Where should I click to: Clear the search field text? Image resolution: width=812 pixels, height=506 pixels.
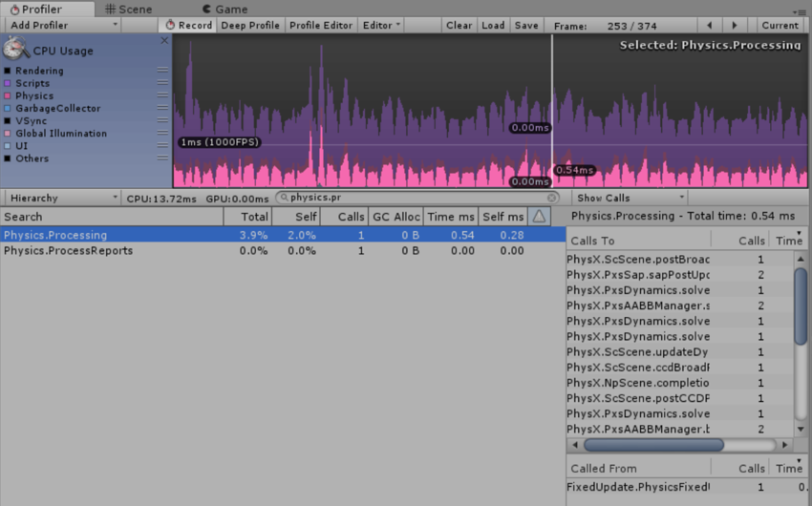(x=552, y=198)
